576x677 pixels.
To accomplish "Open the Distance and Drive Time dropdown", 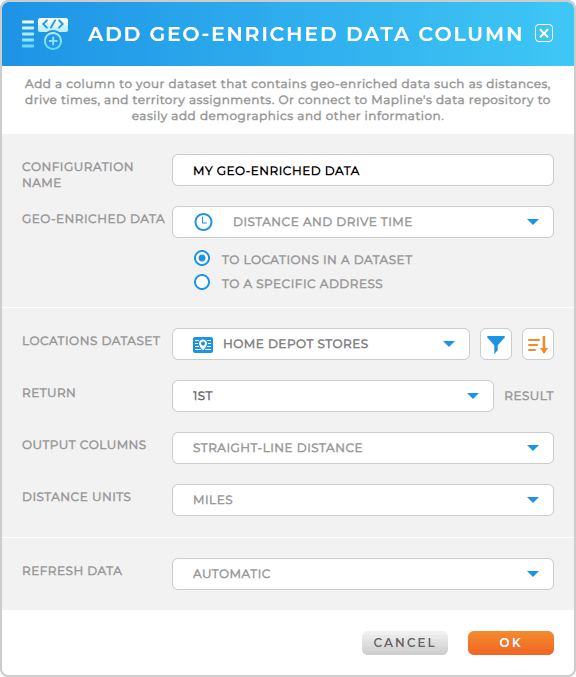I will 363,222.
